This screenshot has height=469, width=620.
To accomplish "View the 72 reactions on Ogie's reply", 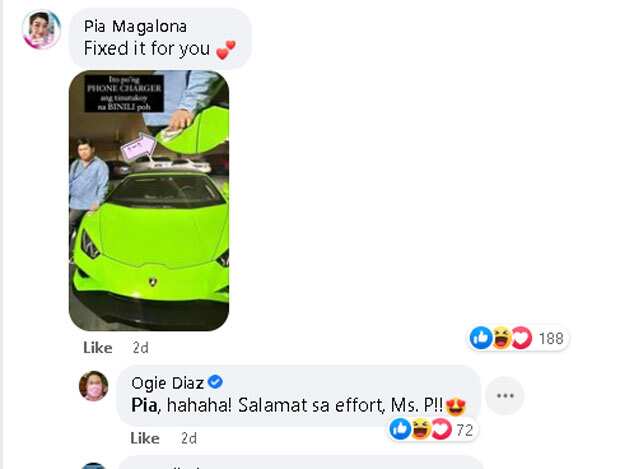I will (465, 430).
